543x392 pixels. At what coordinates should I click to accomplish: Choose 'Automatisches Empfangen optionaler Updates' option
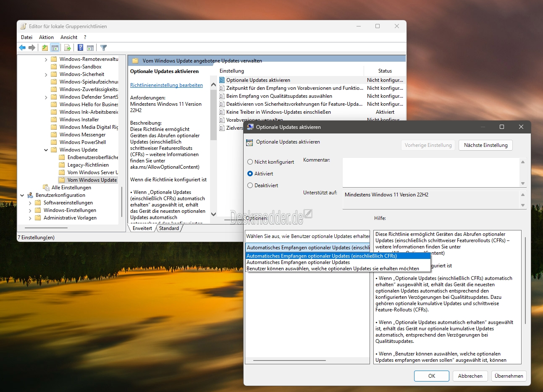coord(338,262)
